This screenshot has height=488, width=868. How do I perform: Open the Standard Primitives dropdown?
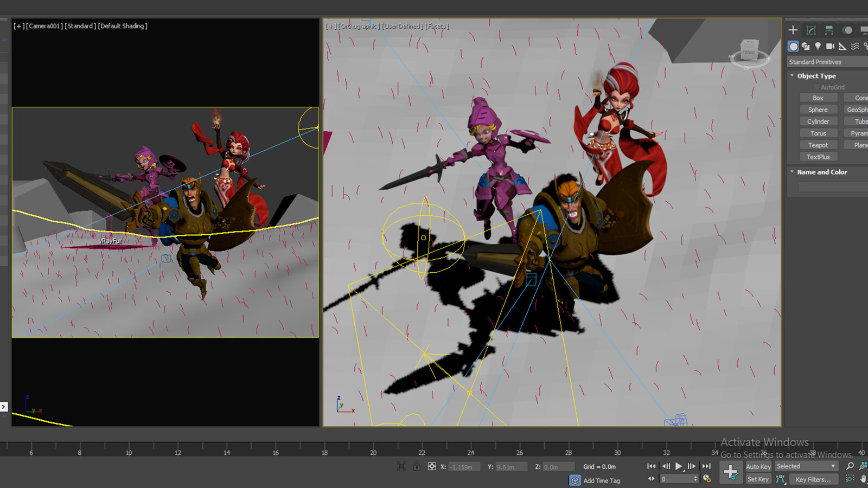(827, 62)
